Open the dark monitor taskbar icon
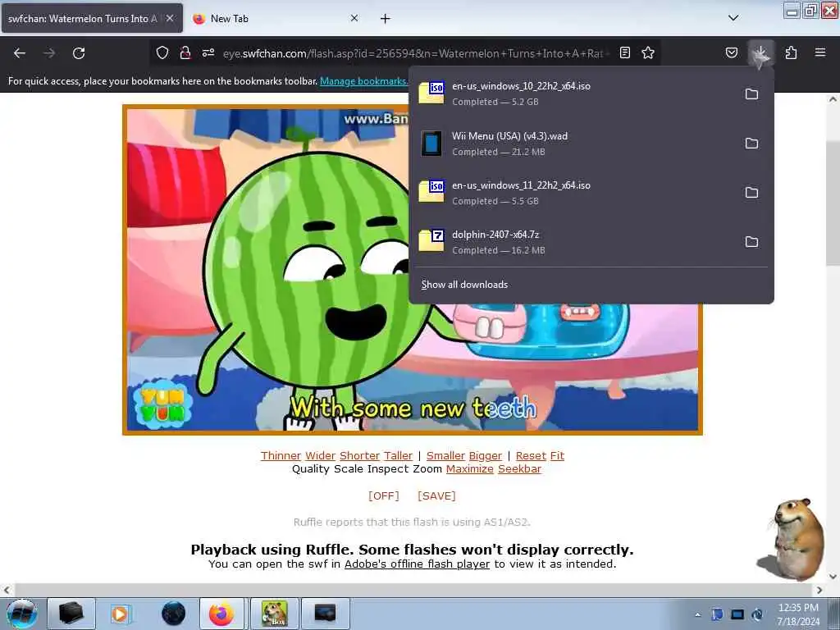840x630 pixels. coord(325,614)
